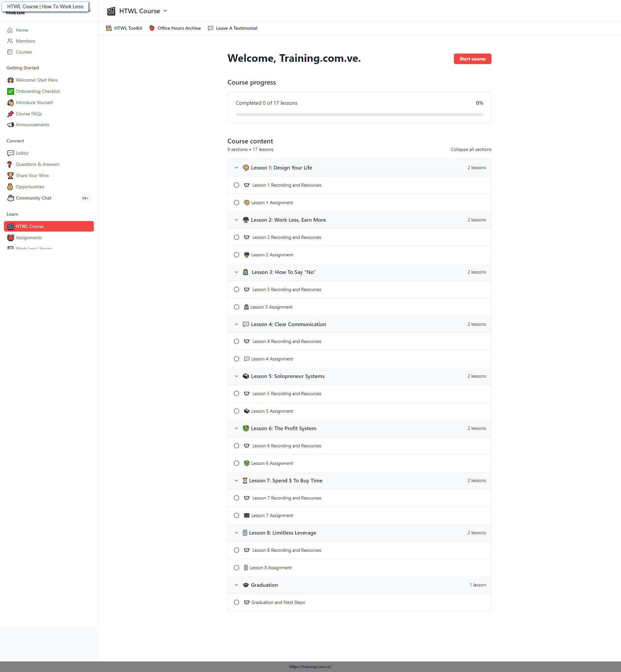
Task: Click Collapse all sections link
Action: [471, 150]
